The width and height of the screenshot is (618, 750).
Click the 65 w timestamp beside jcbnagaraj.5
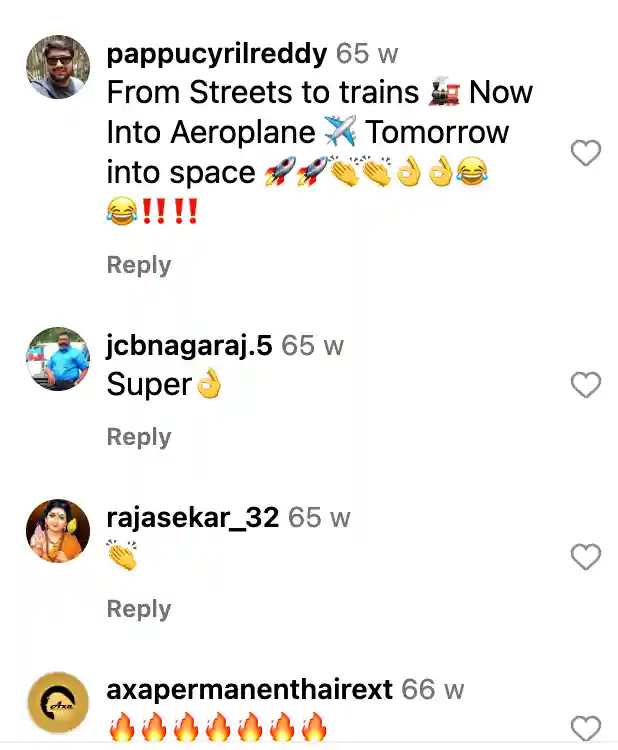click(x=312, y=346)
